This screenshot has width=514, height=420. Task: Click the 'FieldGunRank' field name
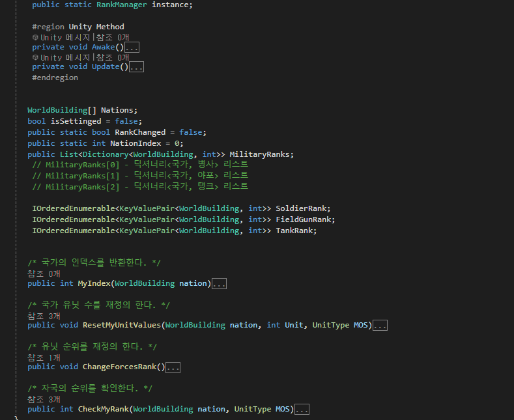pos(303,219)
